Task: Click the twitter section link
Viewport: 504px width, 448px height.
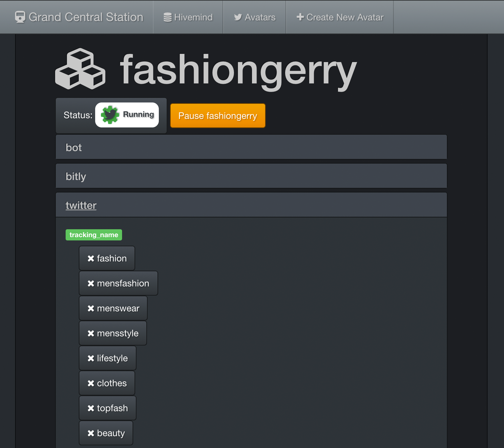Action: point(81,205)
